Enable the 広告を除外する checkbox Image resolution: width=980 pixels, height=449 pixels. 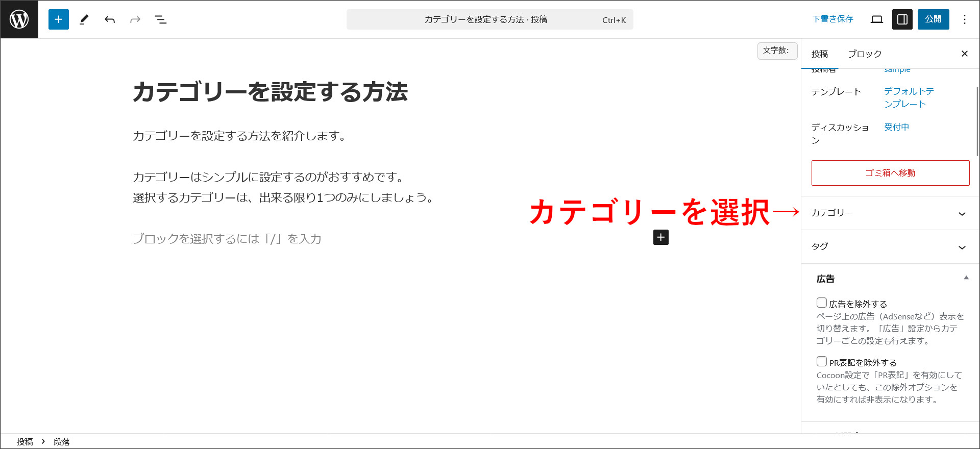(x=822, y=303)
